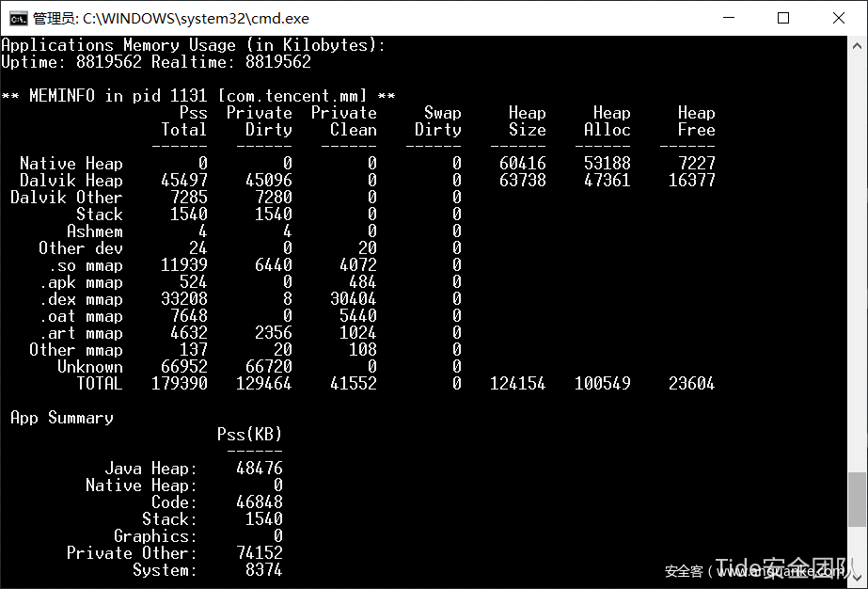The height and width of the screenshot is (589, 868).
Task: Click the .dex mmap row label
Action: [81, 299]
